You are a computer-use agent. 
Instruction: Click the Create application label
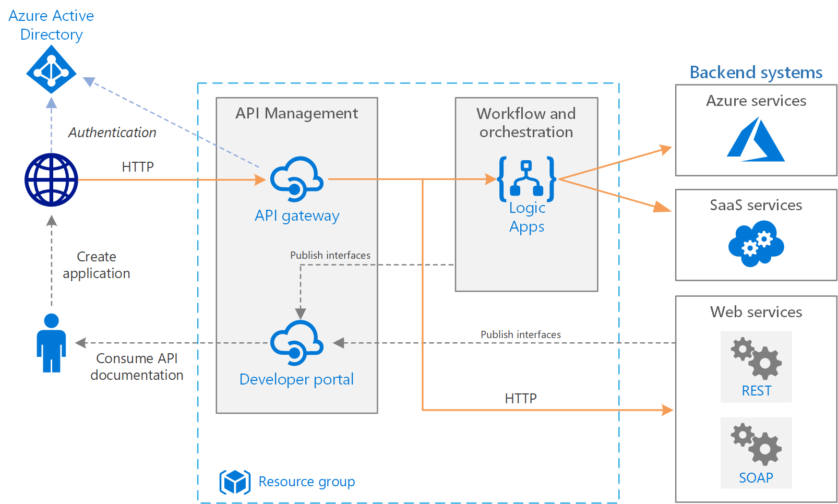96,265
